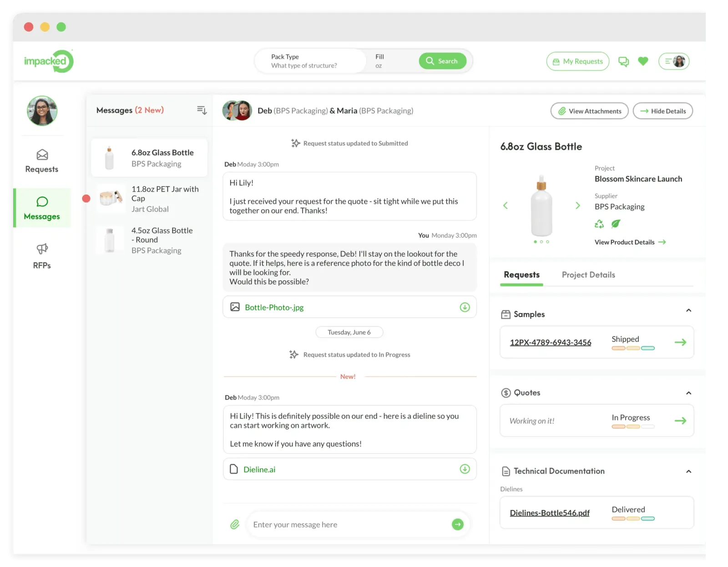Screen dimensions: 728x567
Task: Click the Hide Details button
Action: pyautogui.click(x=662, y=111)
